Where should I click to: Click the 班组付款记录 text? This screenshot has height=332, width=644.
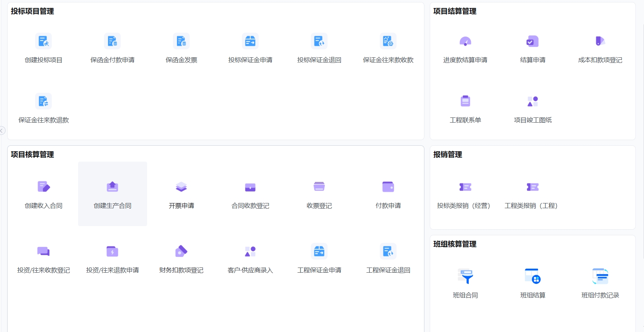[x=600, y=295]
